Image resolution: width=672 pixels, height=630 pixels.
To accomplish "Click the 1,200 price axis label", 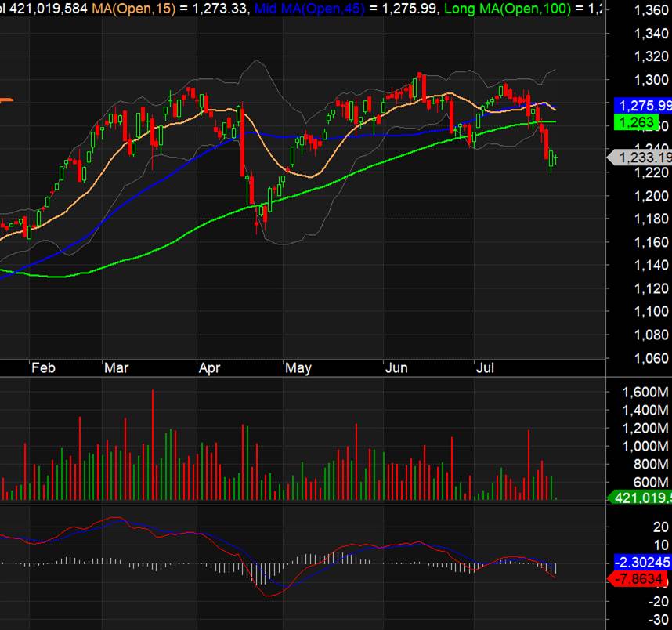I will click(651, 196).
